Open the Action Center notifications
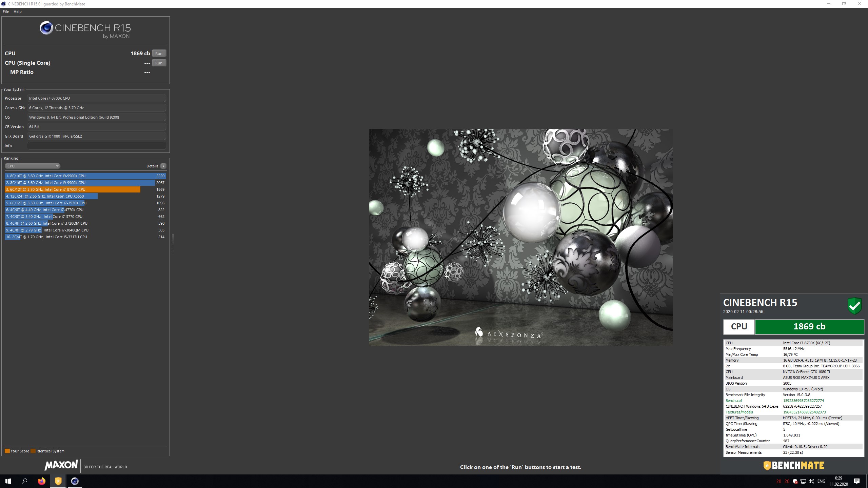868x488 pixels. [x=857, y=481]
